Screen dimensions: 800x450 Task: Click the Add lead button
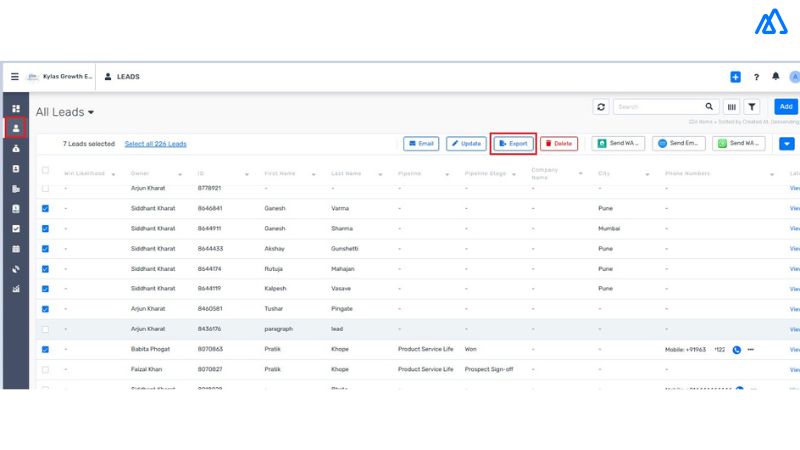pyautogui.click(x=786, y=107)
